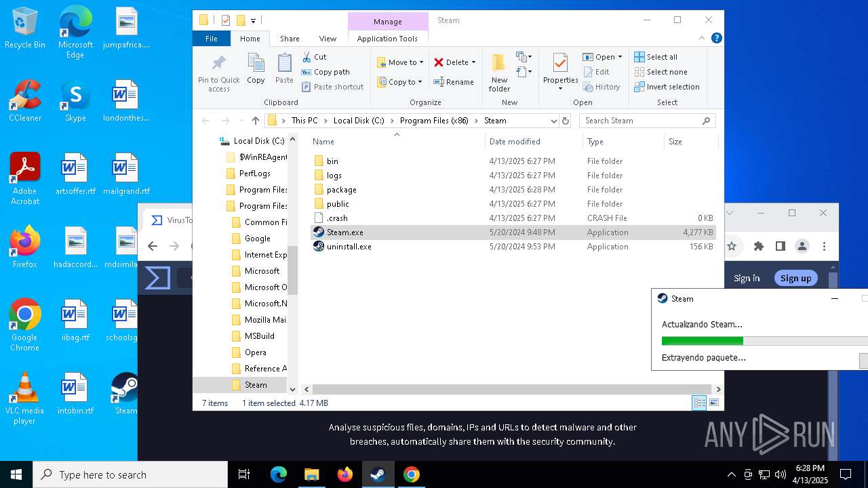
Task: Refresh the Steam folder view
Action: (566, 121)
